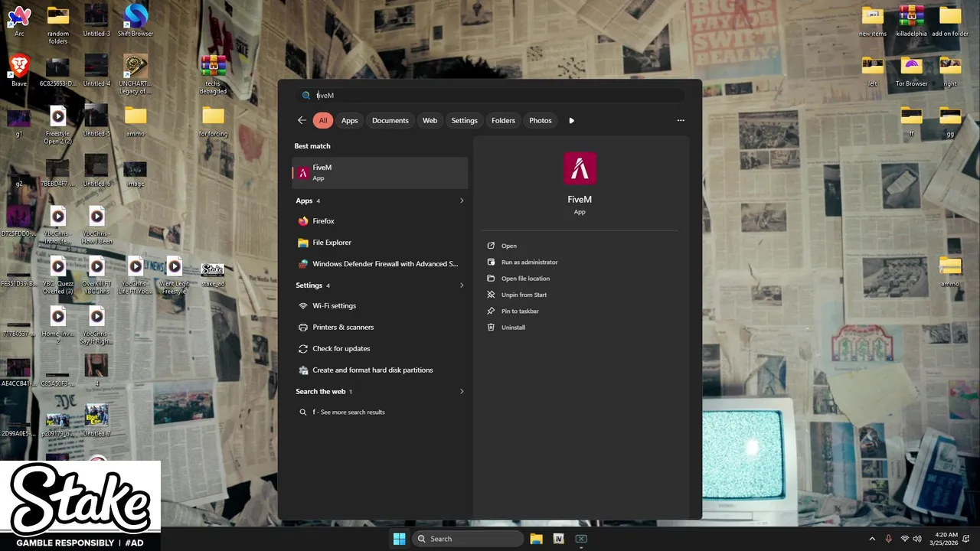Select the 'left' folder on the desktop

(x=873, y=70)
